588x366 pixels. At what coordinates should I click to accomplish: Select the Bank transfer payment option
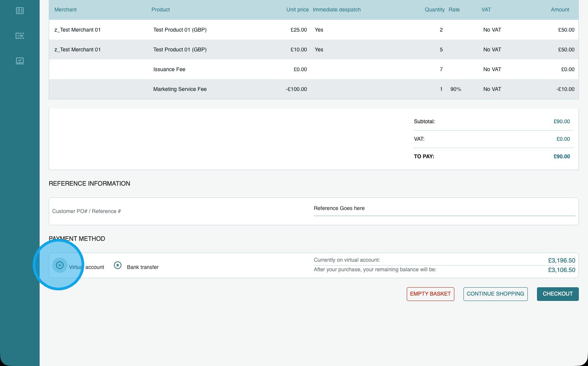(x=118, y=265)
